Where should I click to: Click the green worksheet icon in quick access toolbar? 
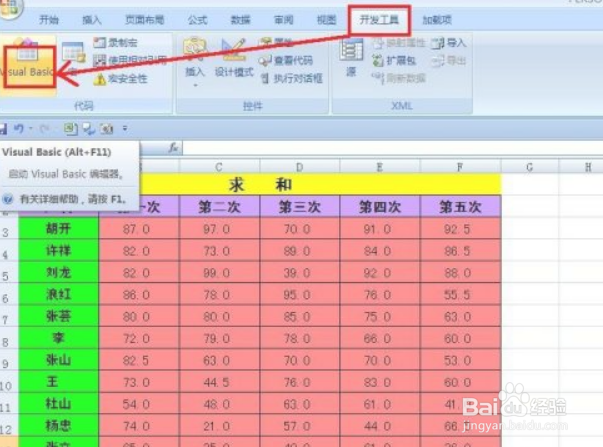tap(71, 128)
